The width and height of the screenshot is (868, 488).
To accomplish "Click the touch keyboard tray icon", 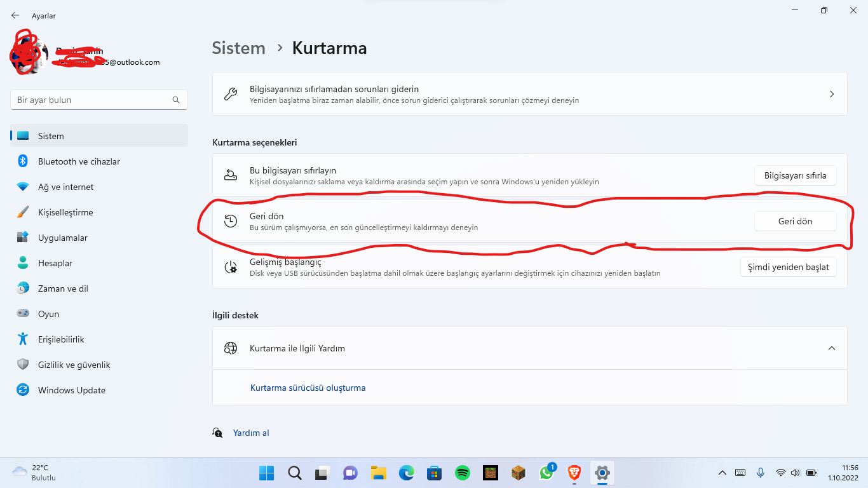I will pyautogui.click(x=740, y=473).
